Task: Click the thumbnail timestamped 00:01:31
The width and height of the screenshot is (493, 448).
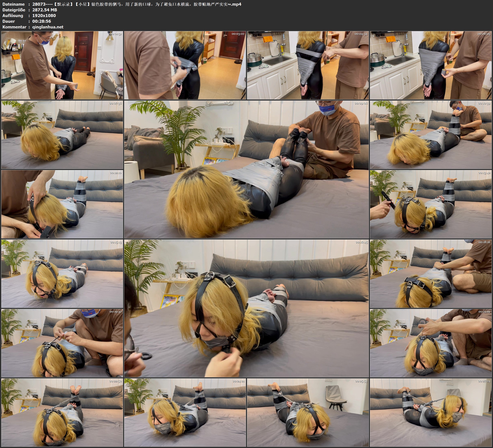Action: coord(62,65)
